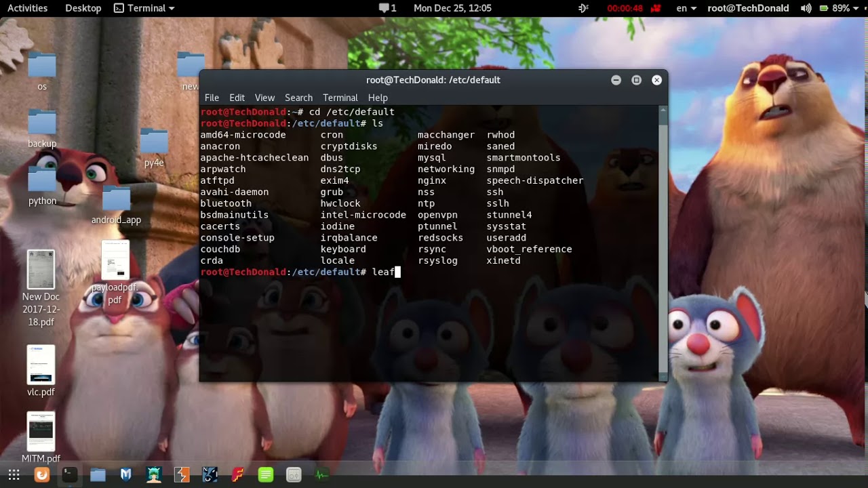The height and width of the screenshot is (488, 868).
Task: Open the system monitor icon in dock
Action: (321, 475)
